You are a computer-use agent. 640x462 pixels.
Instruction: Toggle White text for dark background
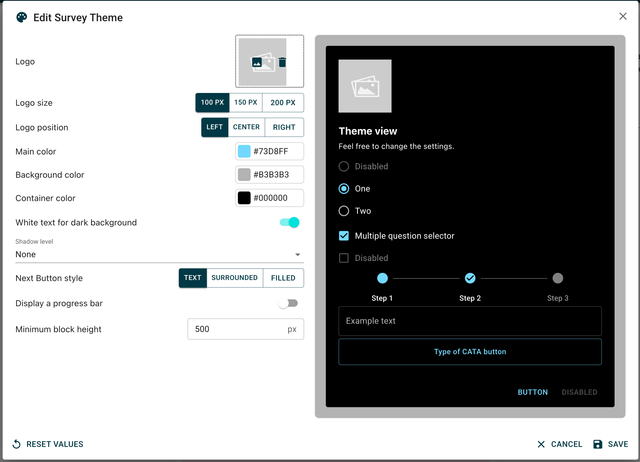[x=288, y=222]
